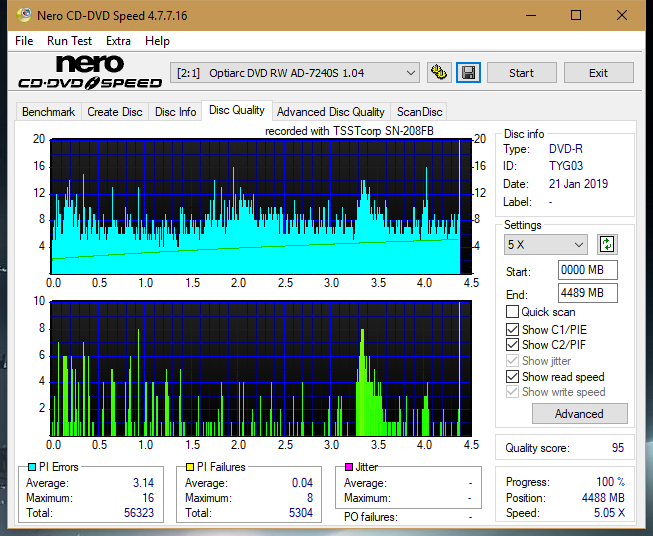Open the Help menu

click(x=157, y=41)
